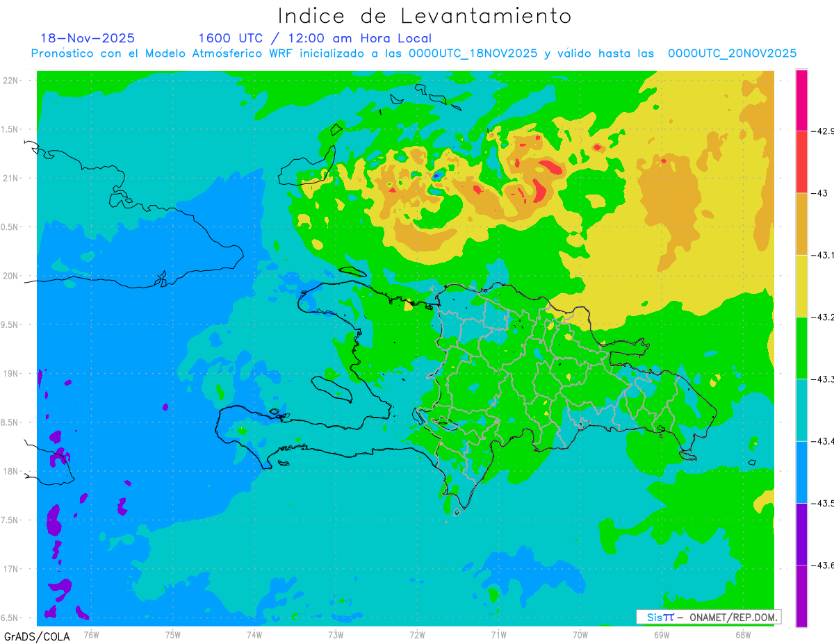The width and height of the screenshot is (834, 644).
Task: Click the title 'Indice de Levantamiento'
Action: (425, 16)
